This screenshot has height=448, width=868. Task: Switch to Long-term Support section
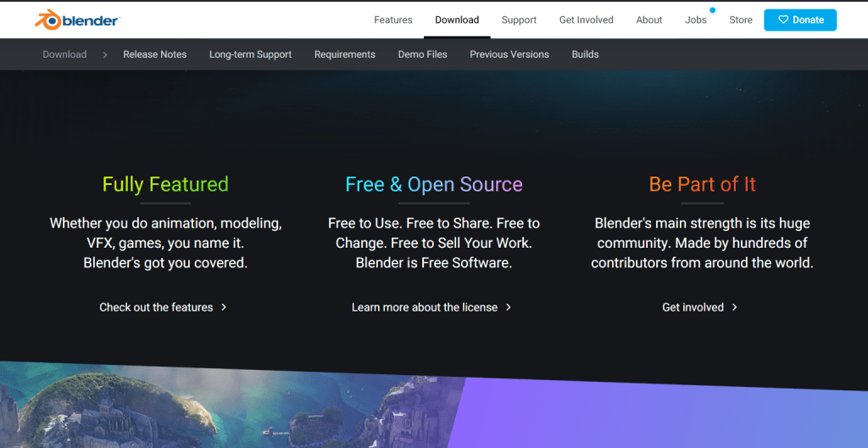click(x=250, y=54)
